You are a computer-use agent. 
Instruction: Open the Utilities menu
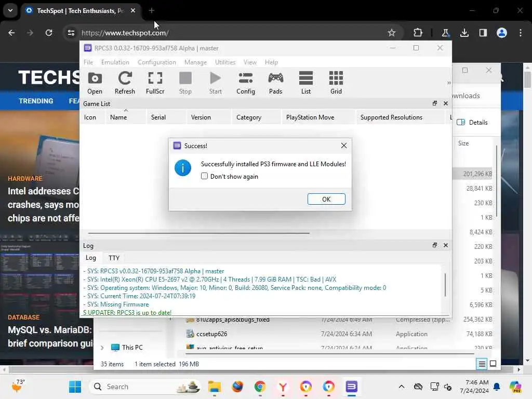point(225,62)
